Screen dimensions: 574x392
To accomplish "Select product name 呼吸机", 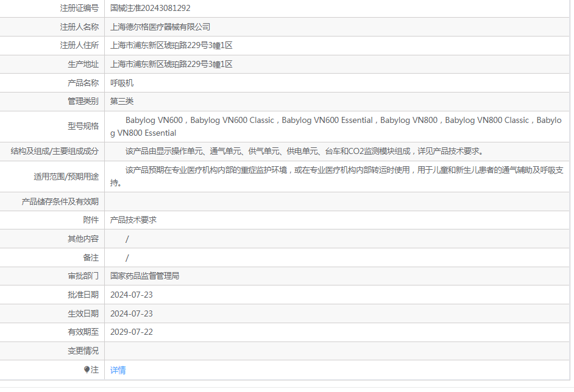I will tap(122, 83).
